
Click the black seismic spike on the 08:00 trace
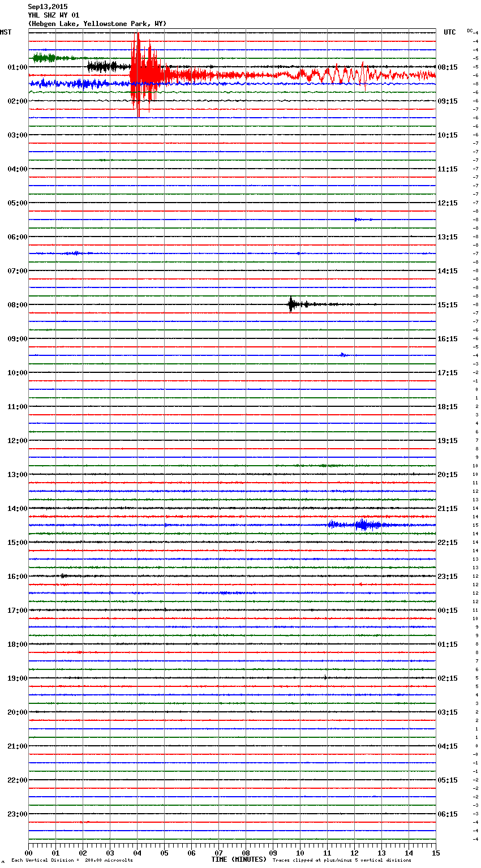pyautogui.click(x=291, y=304)
